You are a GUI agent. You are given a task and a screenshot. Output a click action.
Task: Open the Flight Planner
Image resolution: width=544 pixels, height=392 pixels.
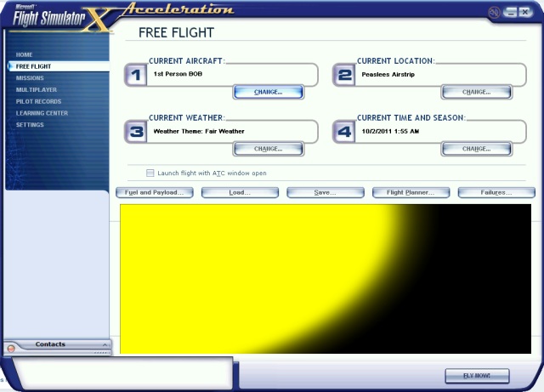411,192
